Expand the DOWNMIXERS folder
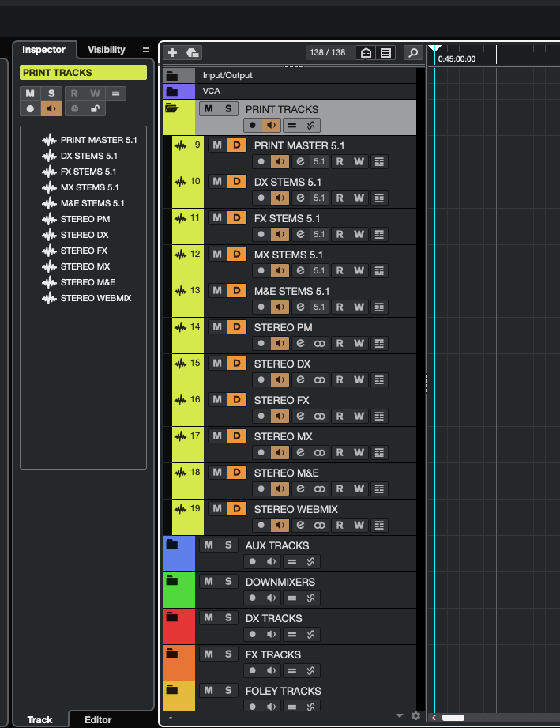This screenshot has height=728, width=560. pos(172,580)
